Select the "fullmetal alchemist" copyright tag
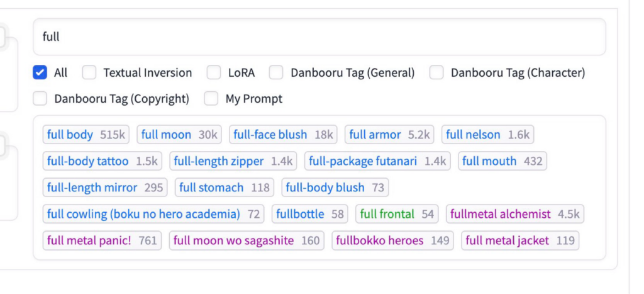 (515, 214)
